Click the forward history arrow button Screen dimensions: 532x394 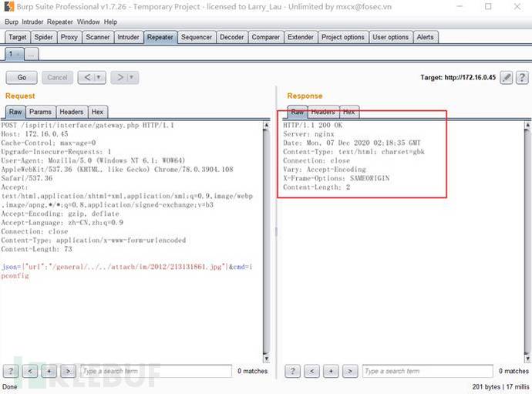[120, 77]
